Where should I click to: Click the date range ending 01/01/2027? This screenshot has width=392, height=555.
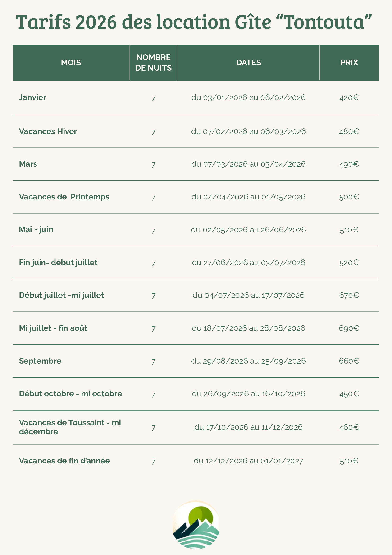pos(248,461)
